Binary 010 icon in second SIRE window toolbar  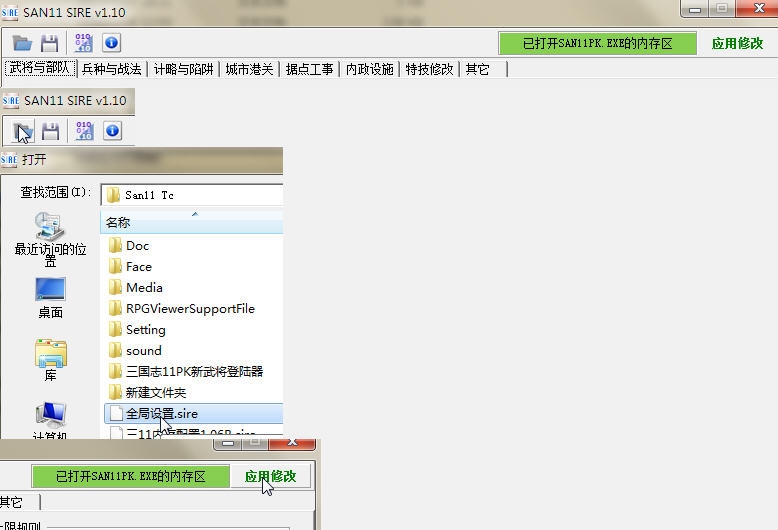84,131
